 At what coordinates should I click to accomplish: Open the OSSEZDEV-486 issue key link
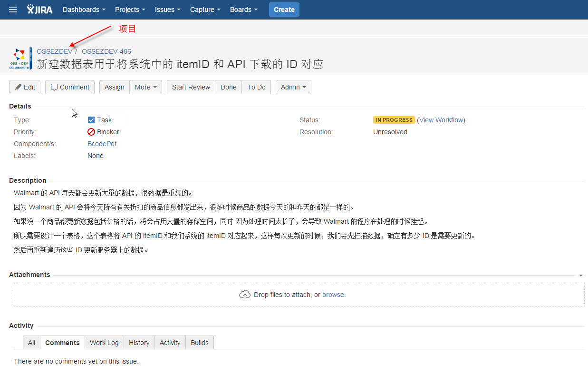(x=106, y=51)
